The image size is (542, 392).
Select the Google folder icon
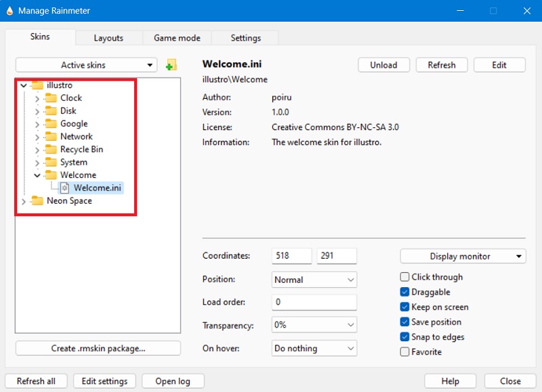(51, 124)
